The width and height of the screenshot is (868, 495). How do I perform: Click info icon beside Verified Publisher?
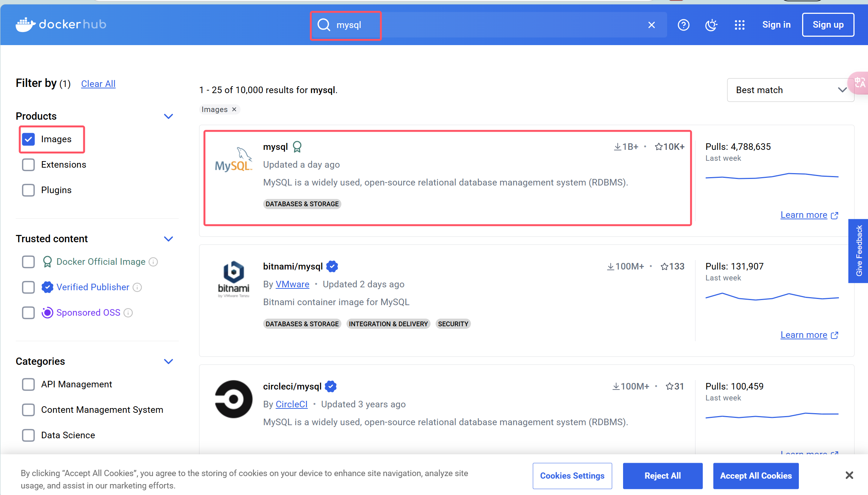tap(137, 287)
